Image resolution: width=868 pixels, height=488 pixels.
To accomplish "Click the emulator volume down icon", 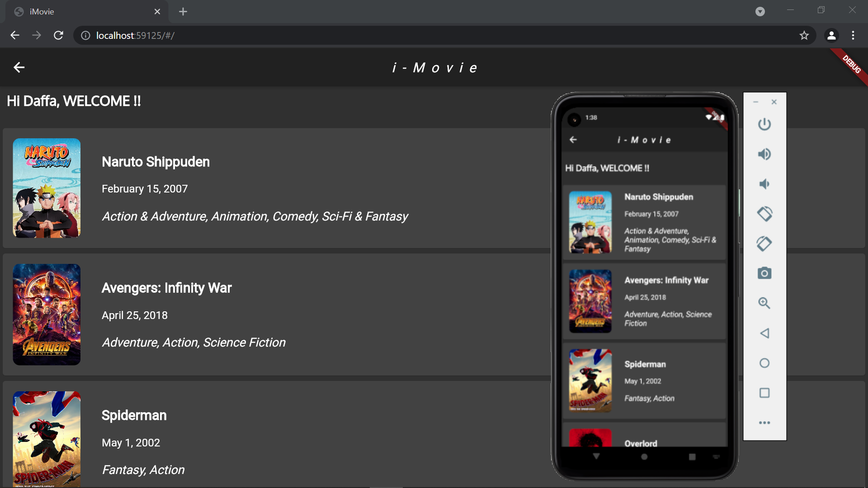I will pos(764,184).
